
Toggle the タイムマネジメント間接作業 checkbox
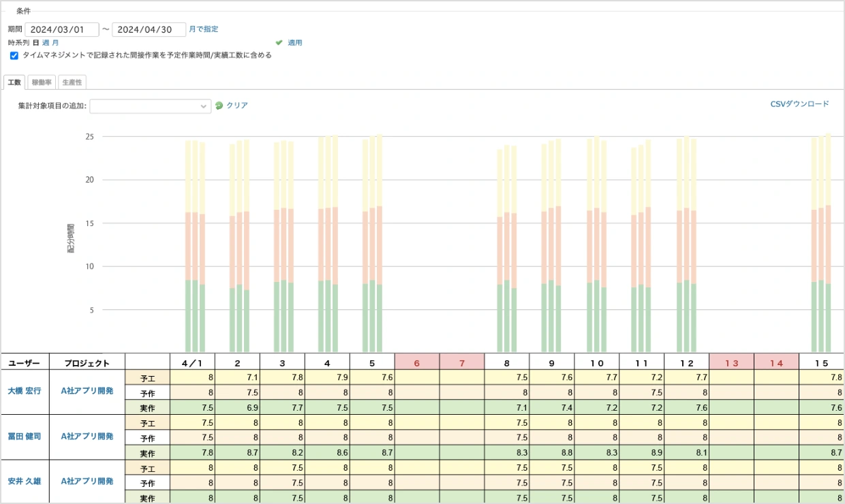pyautogui.click(x=14, y=56)
